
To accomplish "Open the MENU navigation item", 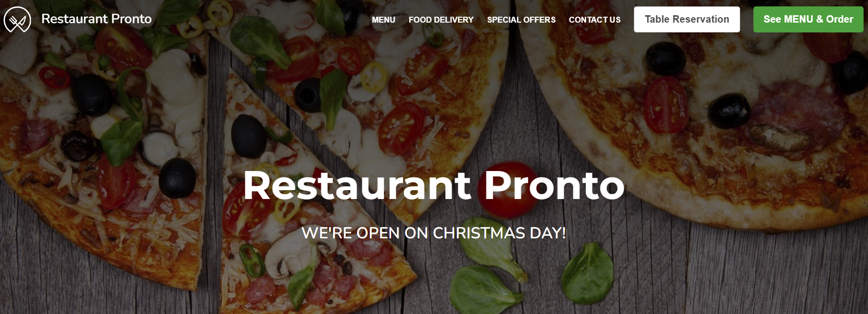I will (384, 20).
